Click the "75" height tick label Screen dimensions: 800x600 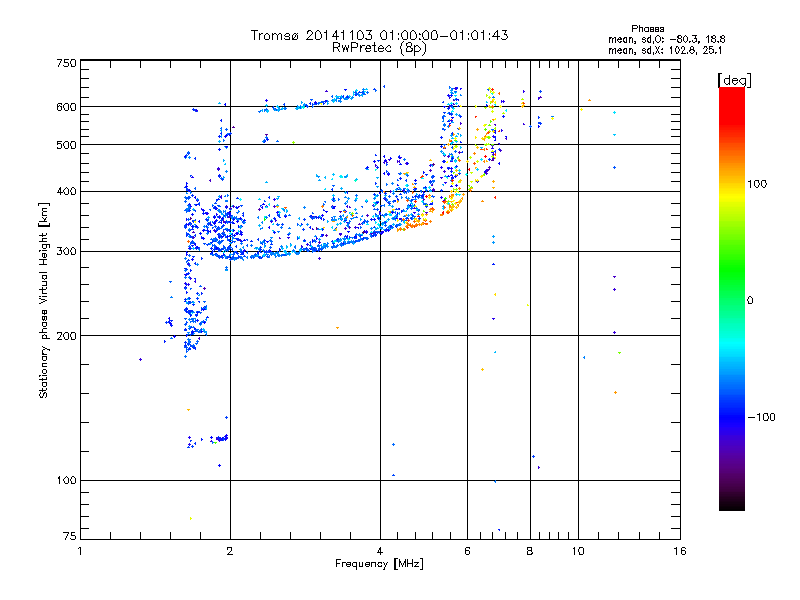(x=70, y=536)
